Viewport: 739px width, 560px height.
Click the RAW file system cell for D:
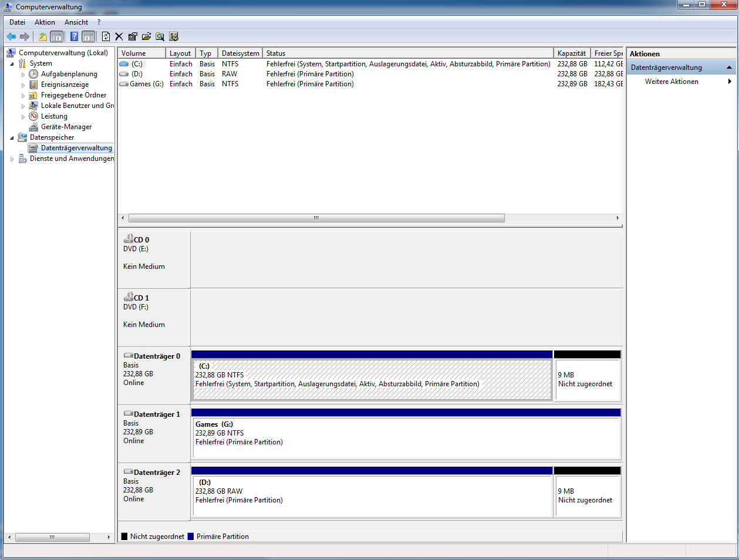(x=230, y=74)
